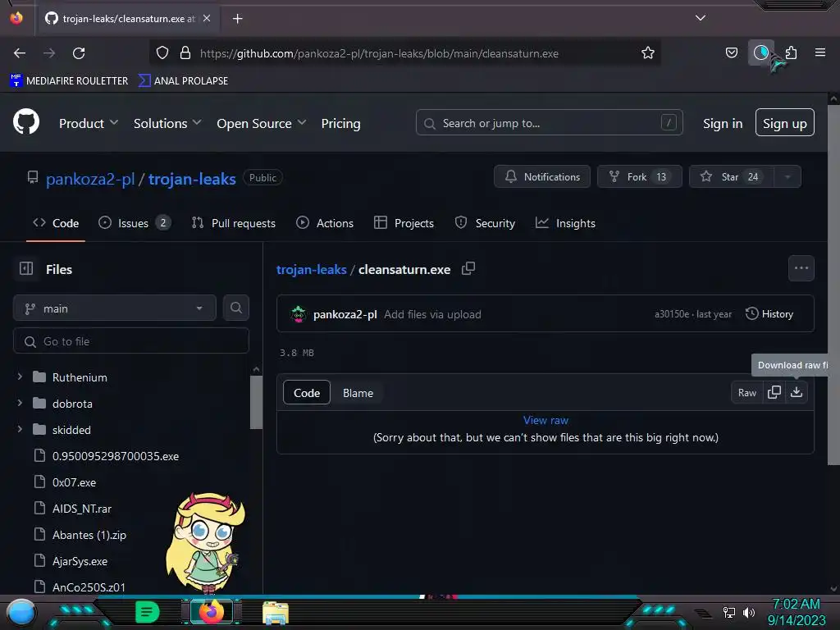
Task: Focus the Search or jump to field
Action: coord(549,123)
